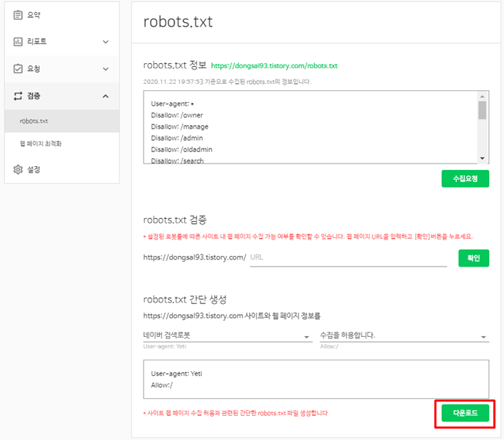The width and height of the screenshot is (504, 440).
Task: Click the generated User-agent: Yeti text box
Action: click(x=316, y=380)
